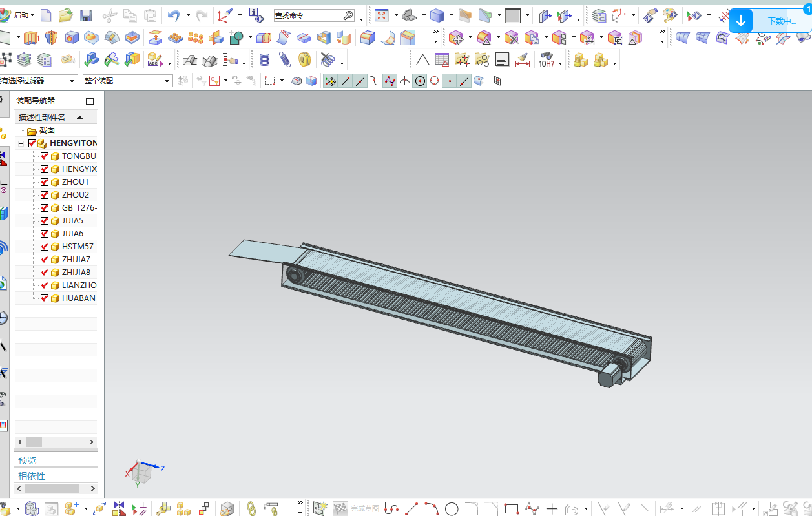Click the 查找命令 command search field
Viewport: 812px width, 516px height.
point(315,15)
